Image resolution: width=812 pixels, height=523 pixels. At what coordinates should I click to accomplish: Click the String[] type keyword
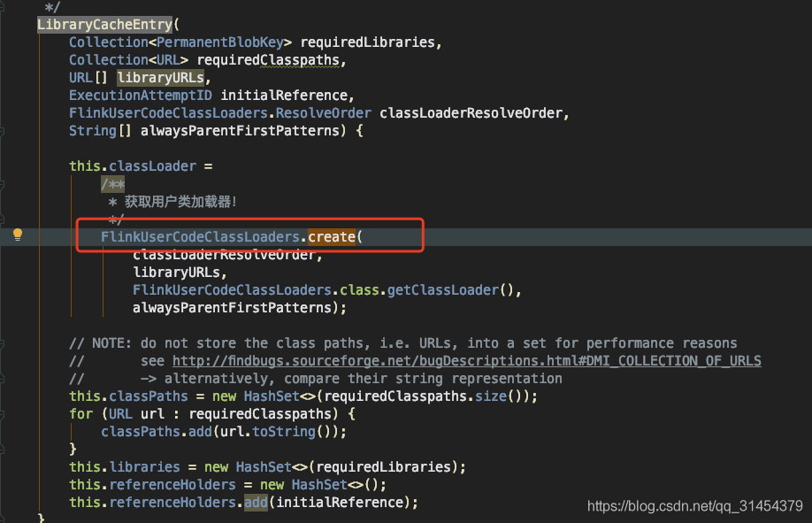pos(101,131)
